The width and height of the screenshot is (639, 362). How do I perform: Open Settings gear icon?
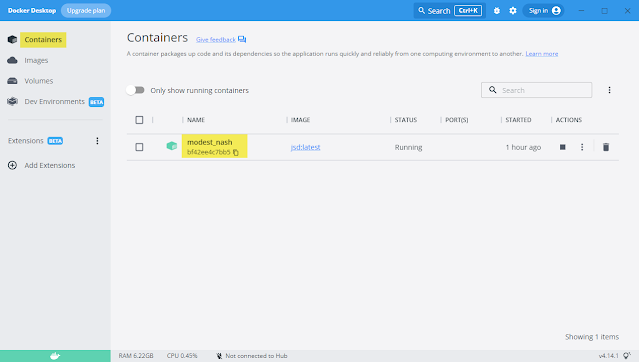pyautogui.click(x=513, y=11)
